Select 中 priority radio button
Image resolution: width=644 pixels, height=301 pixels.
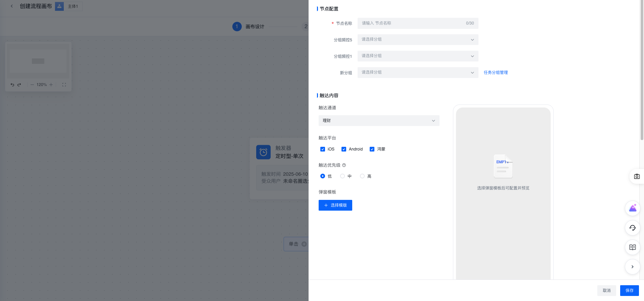coord(342,176)
